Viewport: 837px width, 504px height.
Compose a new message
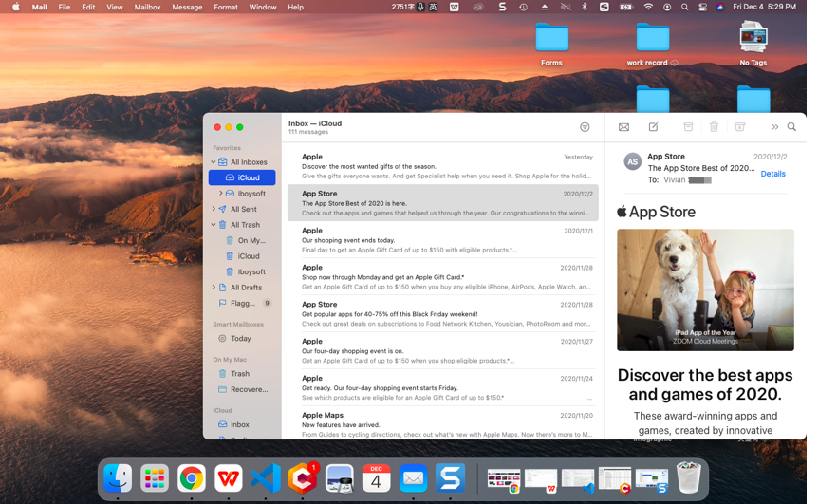click(x=653, y=127)
